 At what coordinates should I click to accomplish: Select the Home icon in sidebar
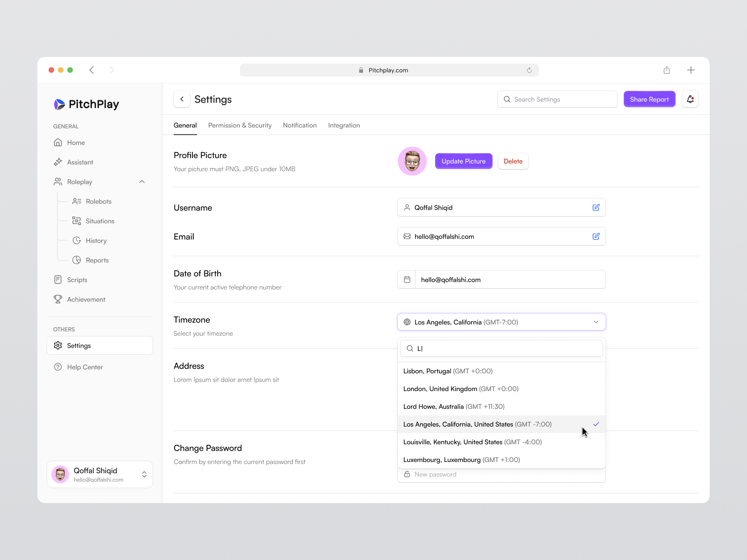click(x=58, y=142)
